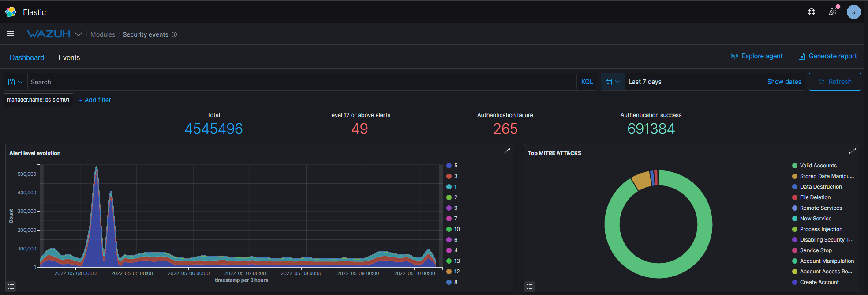Toggle legend level 12 in alert chart
The width and height of the screenshot is (868, 295).
[453, 272]
